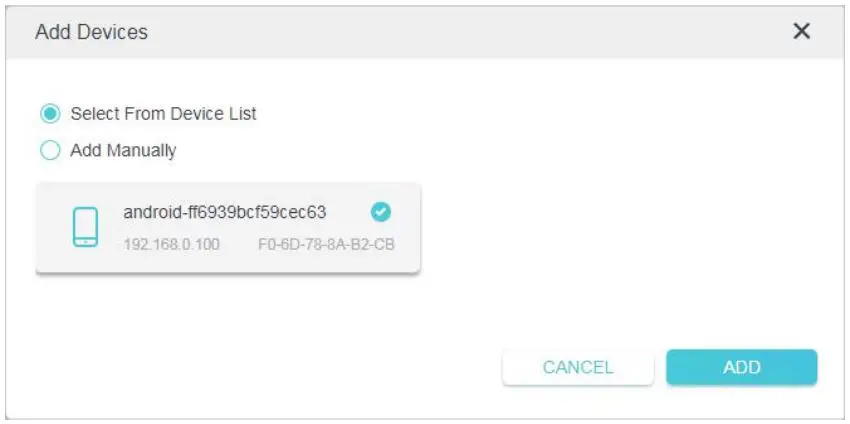Screen dimensions: 850x424
Task: Click the phone icon on the device card
Action: pos(85,227)
